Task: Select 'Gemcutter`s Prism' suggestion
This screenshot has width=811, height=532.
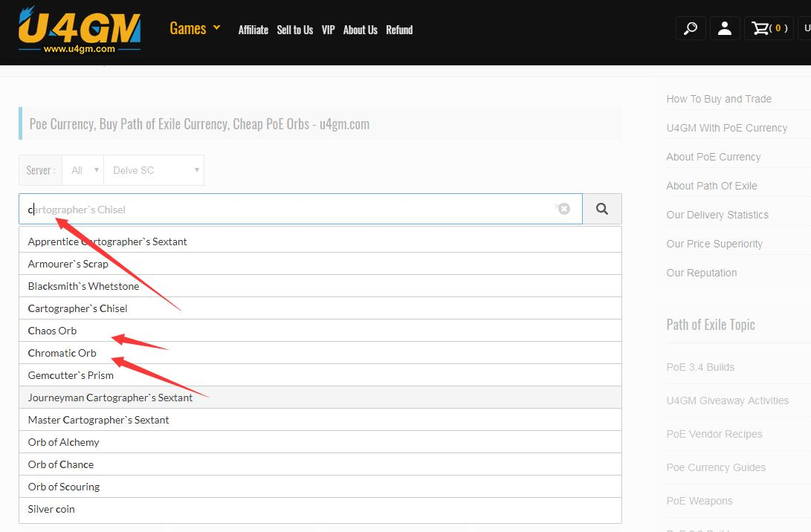Action: (320, 374)
